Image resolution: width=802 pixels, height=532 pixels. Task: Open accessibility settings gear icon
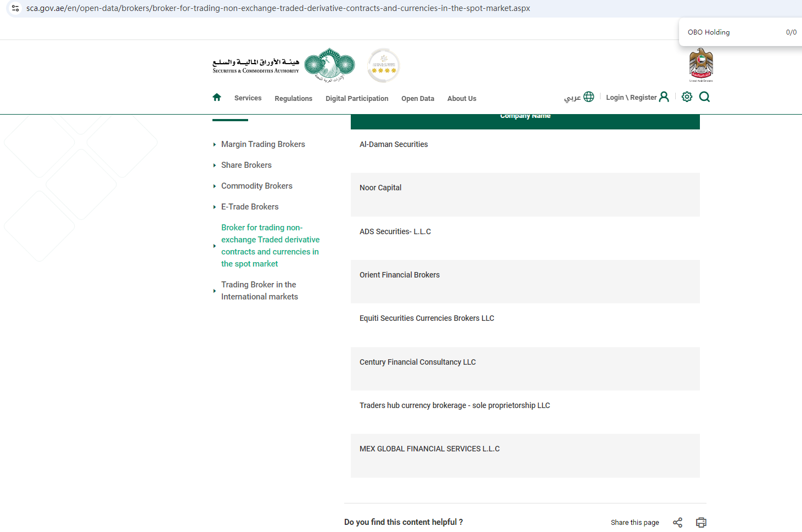click(x=687, y=97)
